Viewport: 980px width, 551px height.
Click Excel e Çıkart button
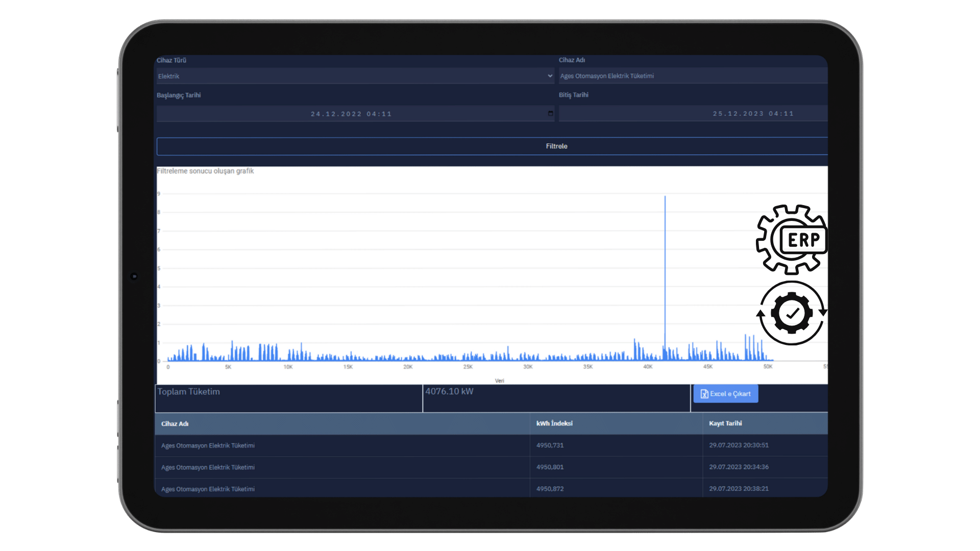(x=725, y=394)
